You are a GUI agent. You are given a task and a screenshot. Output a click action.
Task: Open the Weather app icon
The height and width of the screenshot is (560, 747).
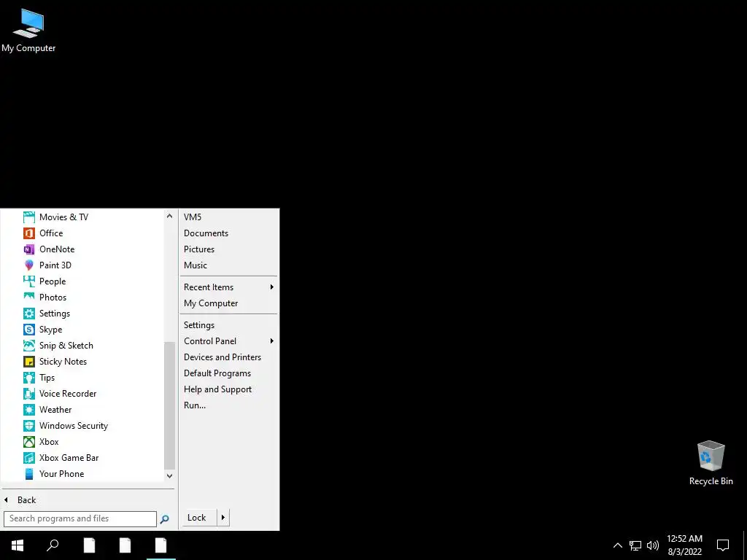pos(29,410)
